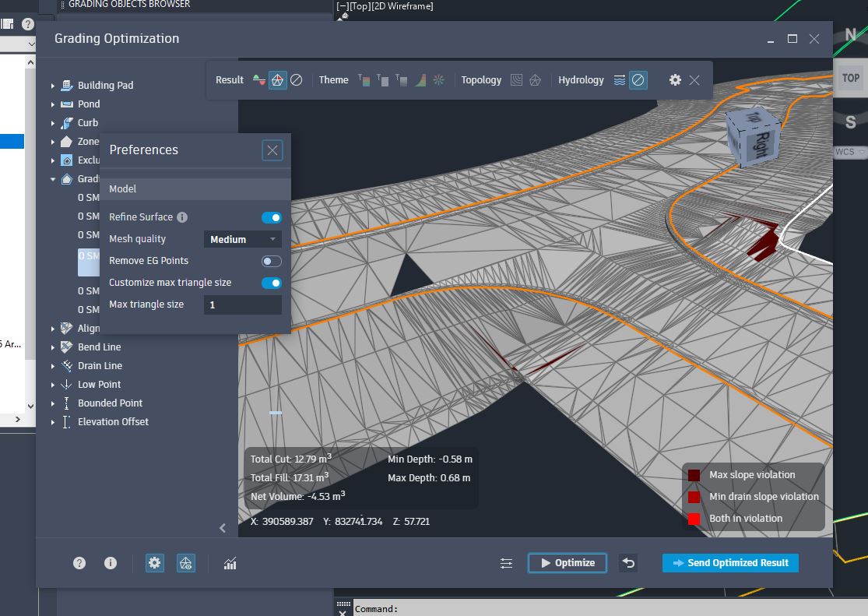The image size is (868, 616).
Task: Open optimization settings sliders icon
Action: pos(506,563)
